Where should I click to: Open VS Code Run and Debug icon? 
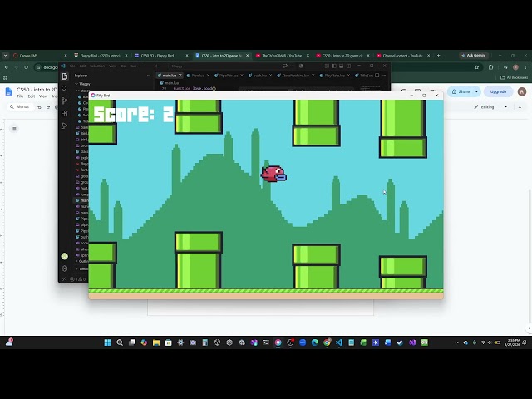pos(65,126)
